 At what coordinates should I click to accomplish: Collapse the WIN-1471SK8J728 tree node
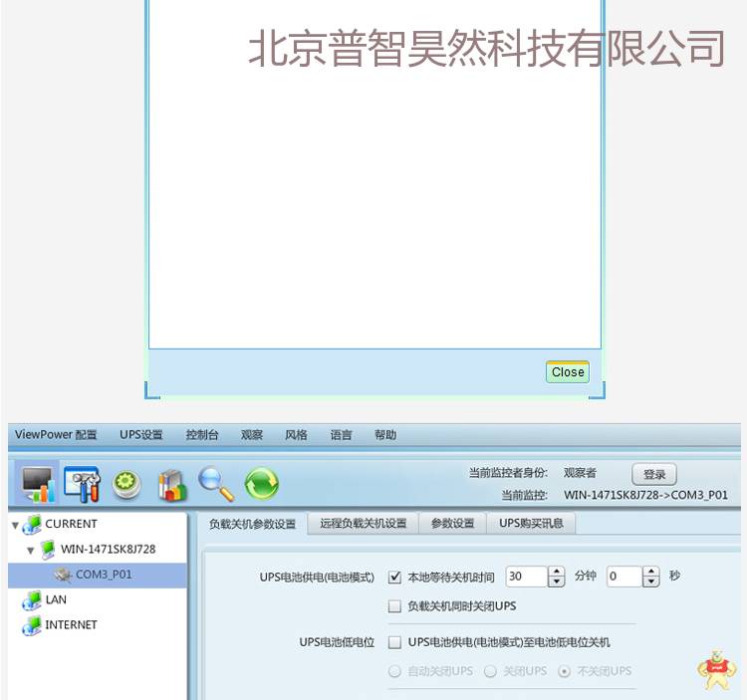tap(31, 551)
